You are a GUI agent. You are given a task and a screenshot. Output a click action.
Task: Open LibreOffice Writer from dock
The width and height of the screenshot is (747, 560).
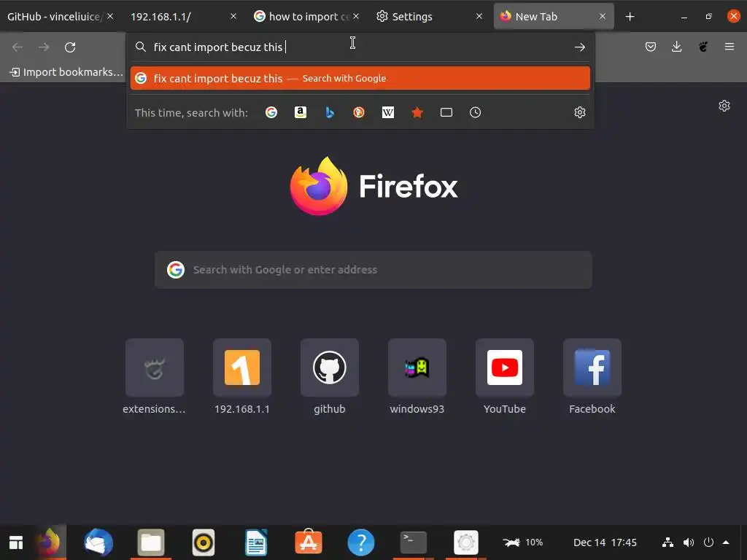click(256, 542)
